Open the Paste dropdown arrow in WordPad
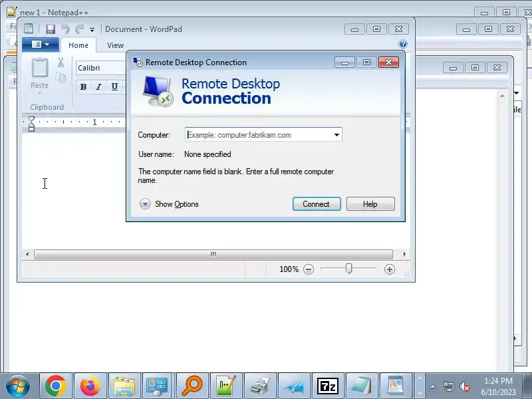 [40, 93]
